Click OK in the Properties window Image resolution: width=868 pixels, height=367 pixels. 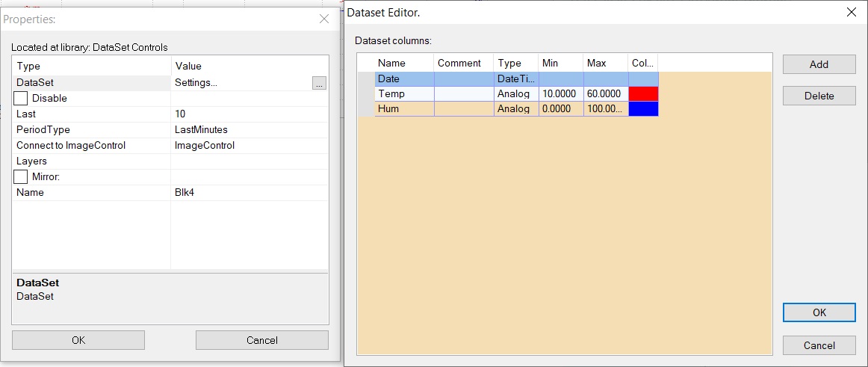78,340
